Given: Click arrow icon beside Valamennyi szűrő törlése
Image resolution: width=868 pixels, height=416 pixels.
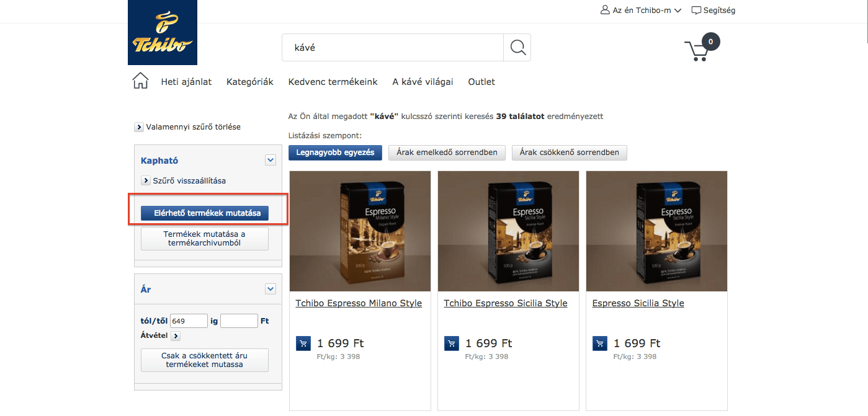Looking at the screenshot, I should 139,127.
